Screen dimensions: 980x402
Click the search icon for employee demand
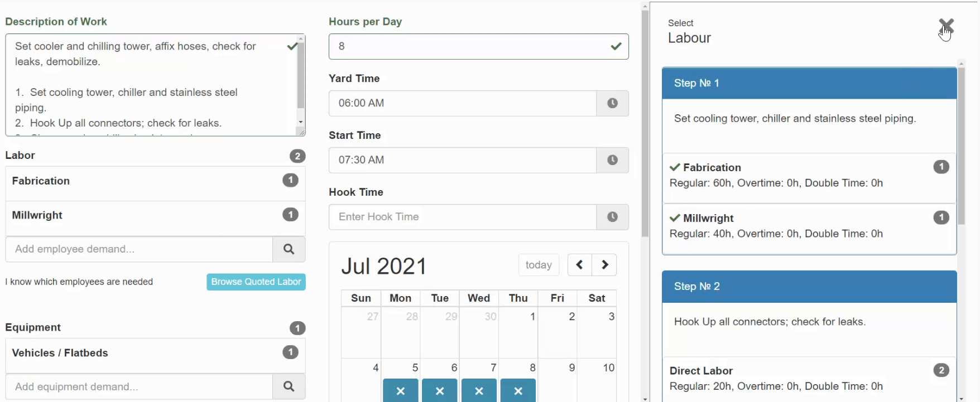289,249
